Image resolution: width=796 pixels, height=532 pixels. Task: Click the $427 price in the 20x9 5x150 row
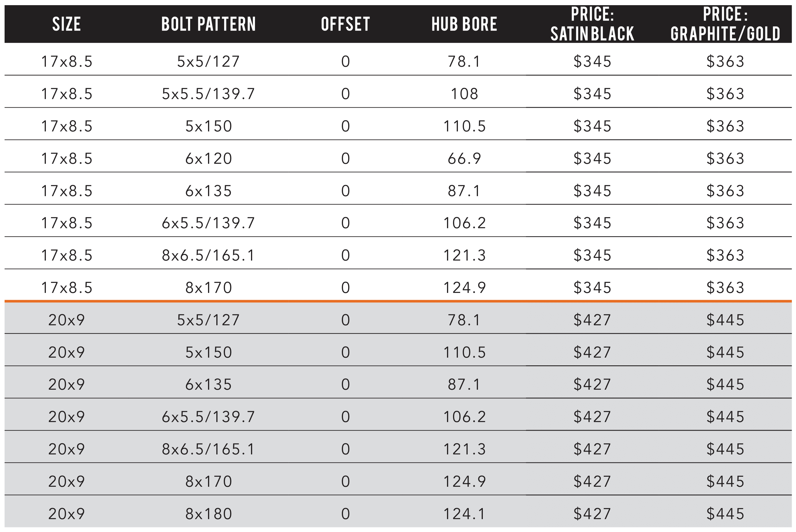[x=592, y=352]
